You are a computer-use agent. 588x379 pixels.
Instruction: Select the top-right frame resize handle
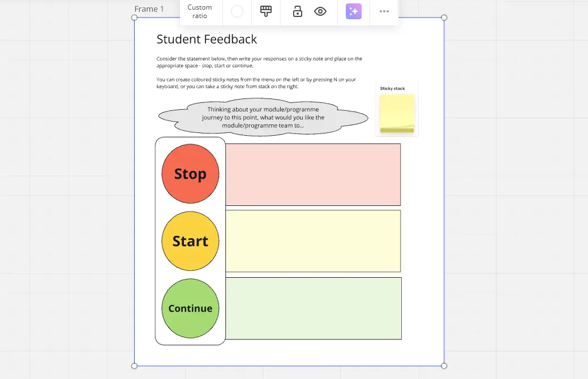tap(444, 18)
